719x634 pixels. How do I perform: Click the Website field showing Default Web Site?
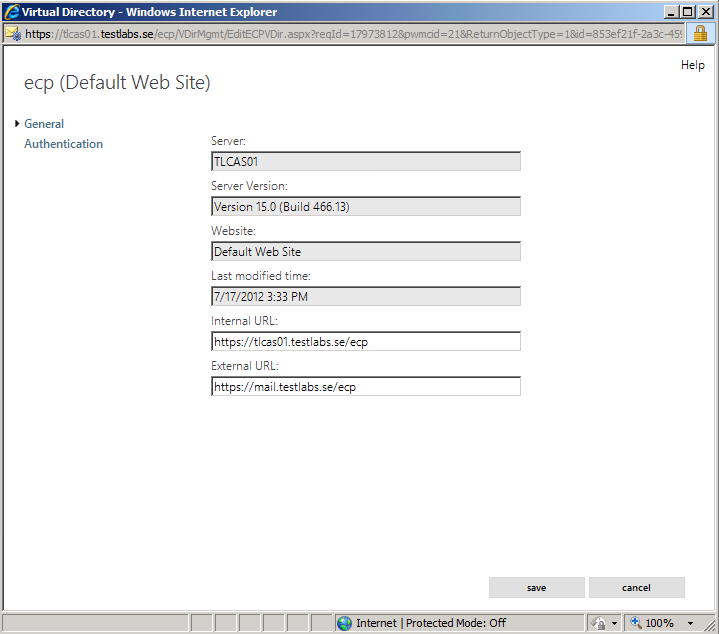click(x=366, y=251)
